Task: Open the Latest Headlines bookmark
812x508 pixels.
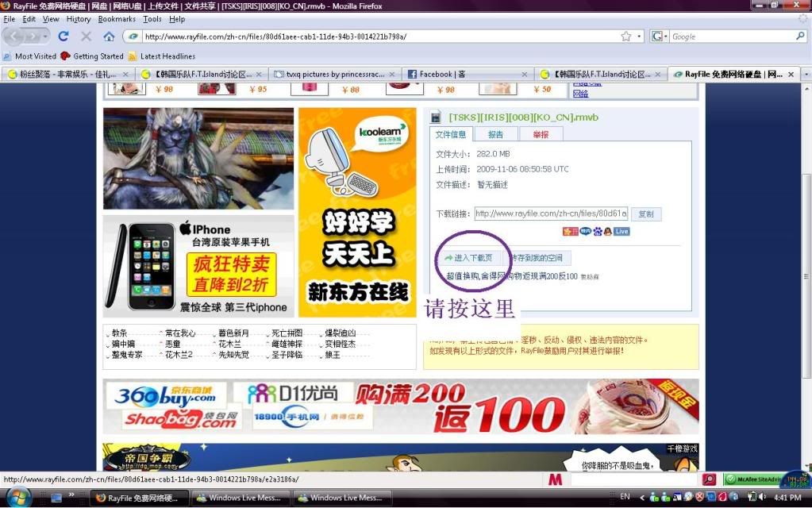Action: pyautogui.click(x=167, y=56)
